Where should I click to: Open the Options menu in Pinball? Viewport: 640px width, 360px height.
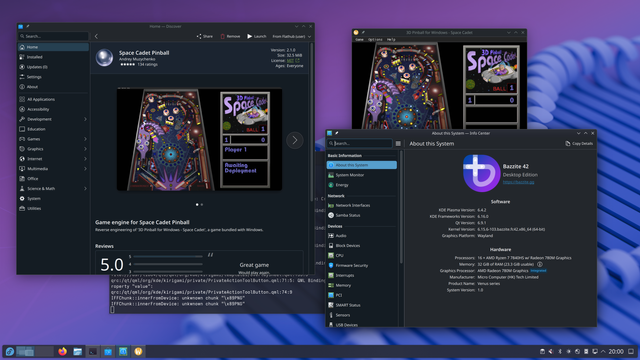375,40
